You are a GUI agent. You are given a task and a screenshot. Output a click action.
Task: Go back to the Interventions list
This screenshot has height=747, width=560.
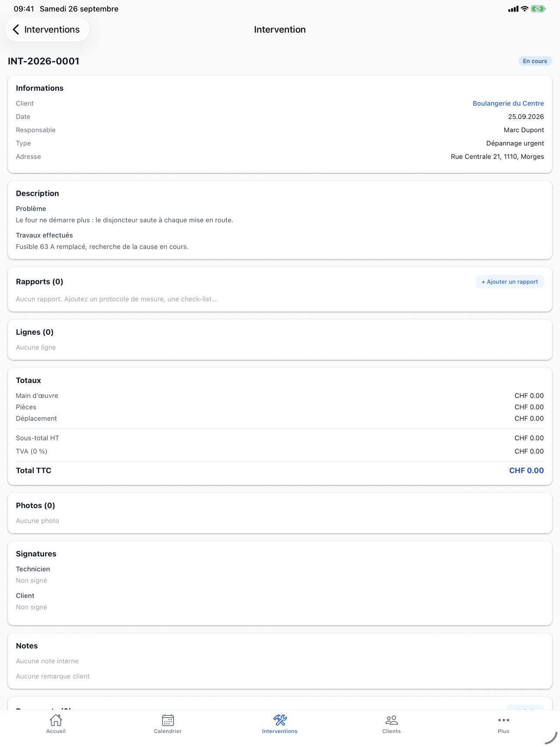pos(47,30)
